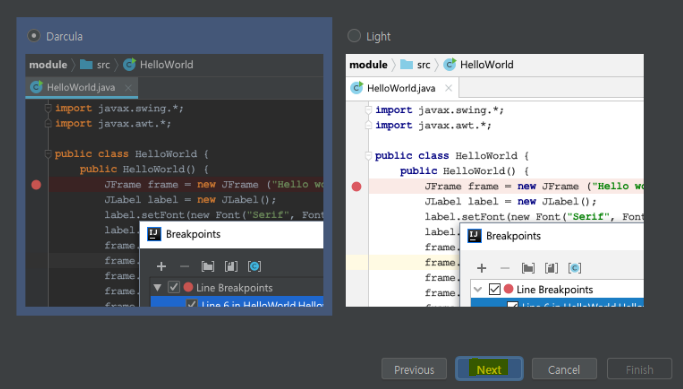This screenshot has height=389, width=683.
Task: Click the 'Breakpoints' title in Light preview
Action: tap(513, 236)
